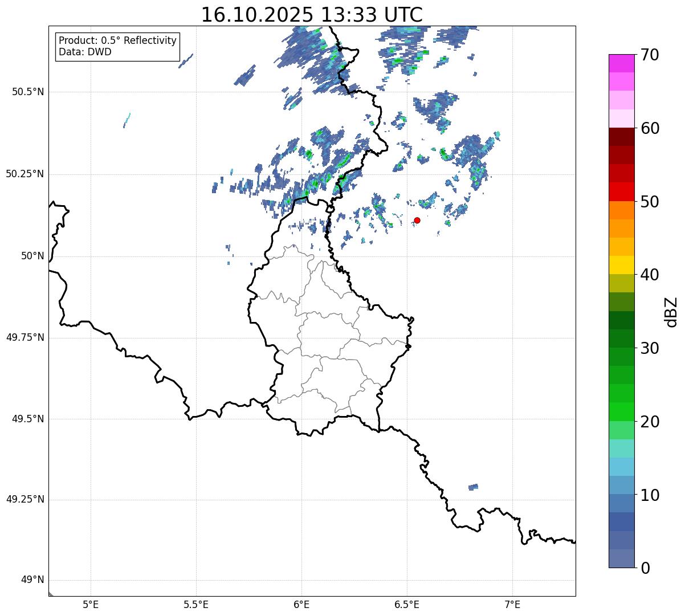Click the title 16.10.2025 13:33 UTC
685x616 pixels.
312,15
